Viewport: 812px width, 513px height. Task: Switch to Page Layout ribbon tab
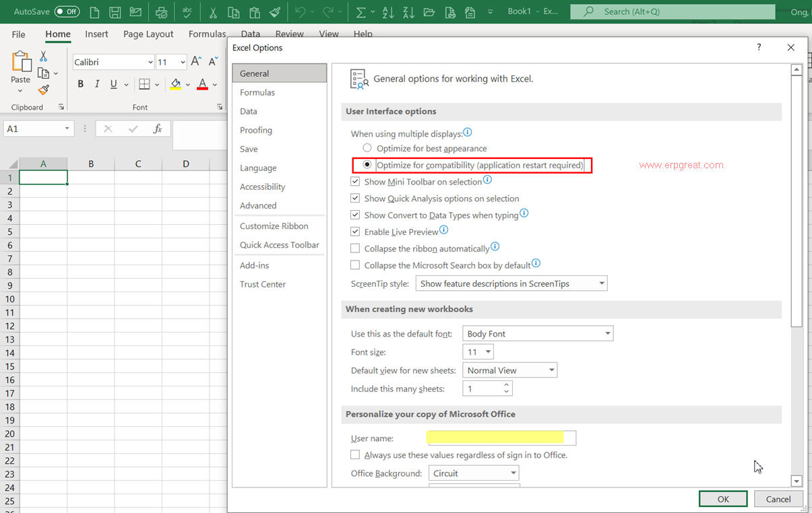pos(148,34)
